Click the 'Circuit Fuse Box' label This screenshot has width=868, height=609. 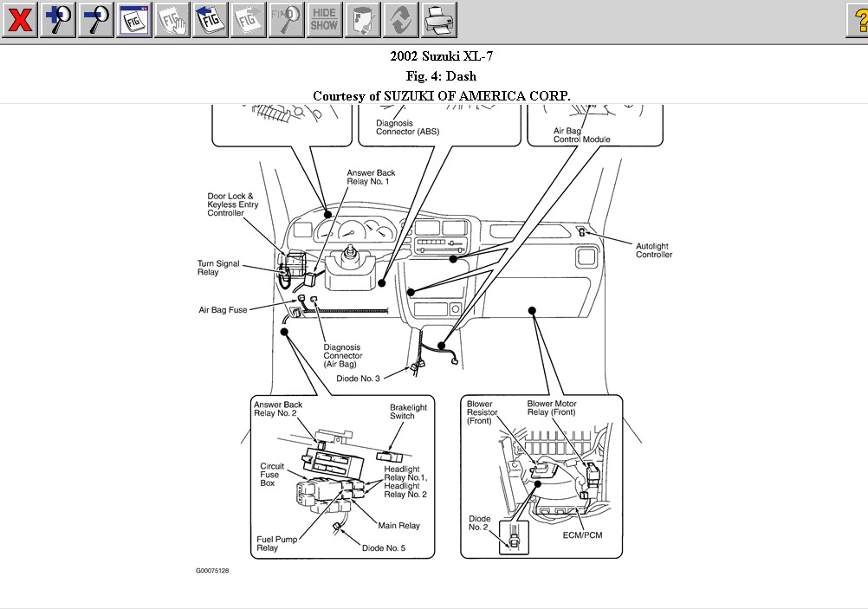click(272, 475)
